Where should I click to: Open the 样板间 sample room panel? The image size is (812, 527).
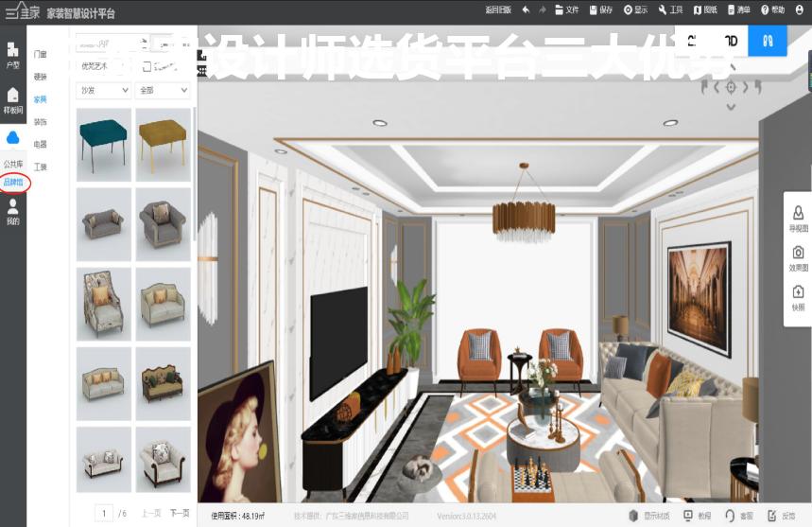point(13,100)
